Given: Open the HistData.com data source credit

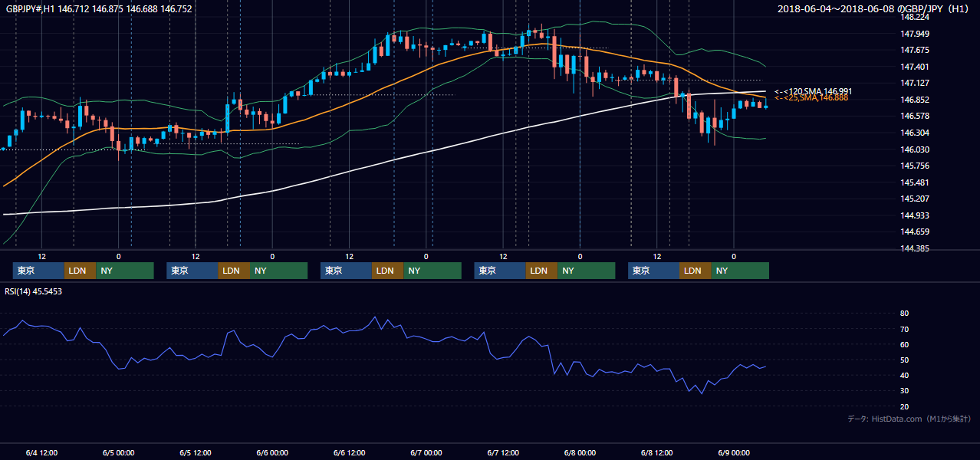Looking at the screenshot, I should pyautogui.click(x=909, y=419).
